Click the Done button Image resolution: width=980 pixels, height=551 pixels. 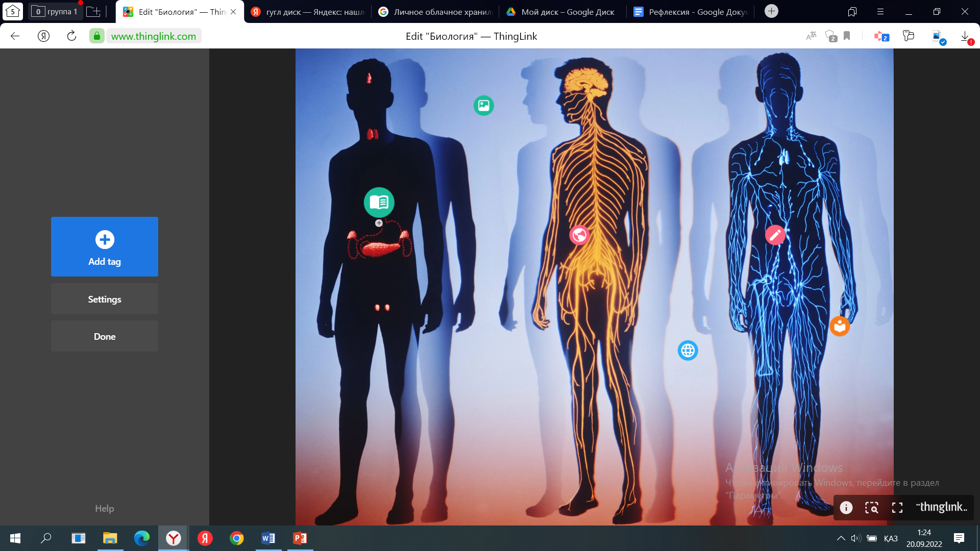coord(104,337)
